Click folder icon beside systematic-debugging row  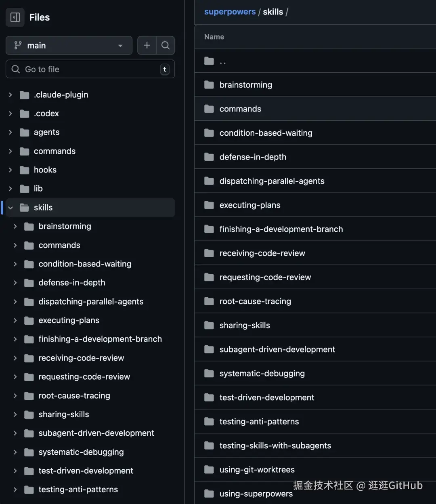(x=209, y=374)
